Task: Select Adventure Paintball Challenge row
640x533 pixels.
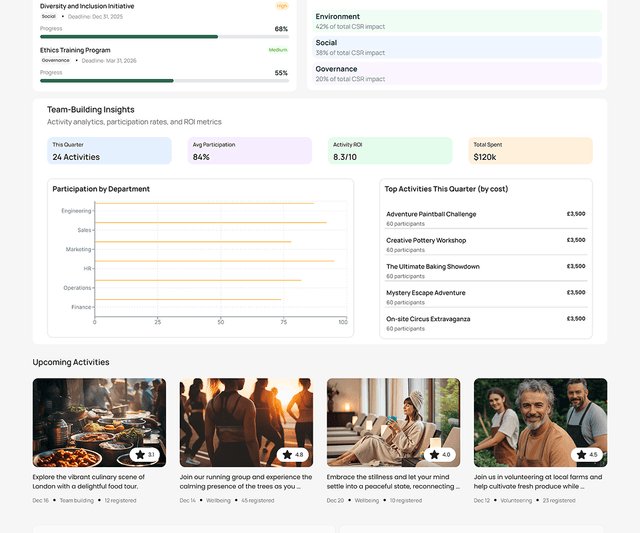Action: pyautogui.click(x=486, y=218)
